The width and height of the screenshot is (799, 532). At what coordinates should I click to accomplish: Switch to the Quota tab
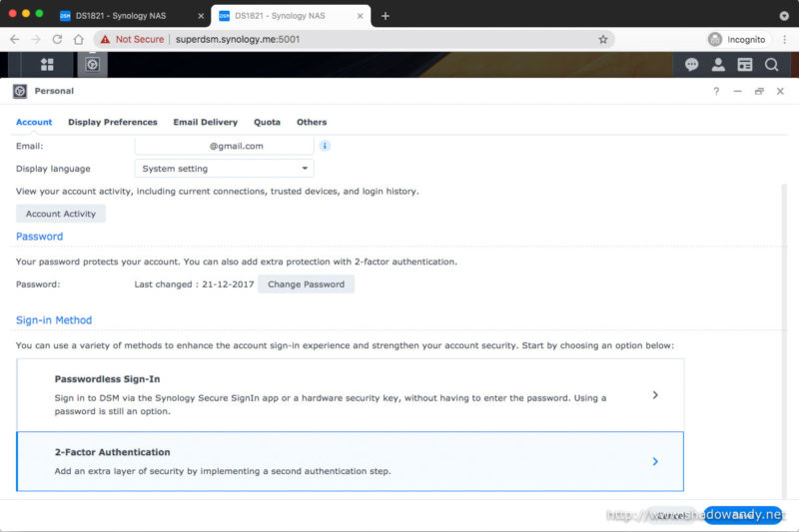click(267, 122)
